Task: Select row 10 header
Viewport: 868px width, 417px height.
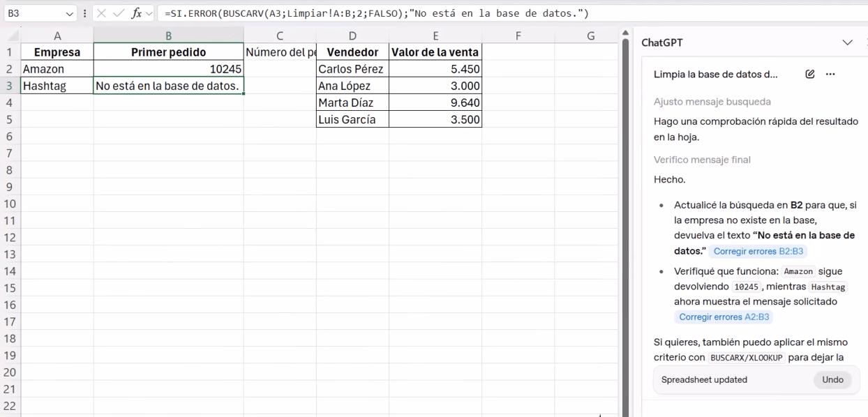Action: pyautogui.click(x=10, y=204)
